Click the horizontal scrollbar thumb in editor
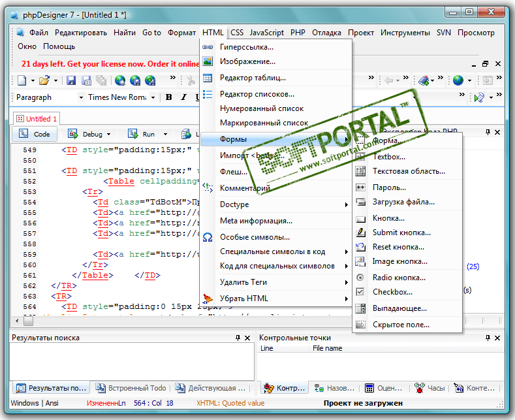 29,321
